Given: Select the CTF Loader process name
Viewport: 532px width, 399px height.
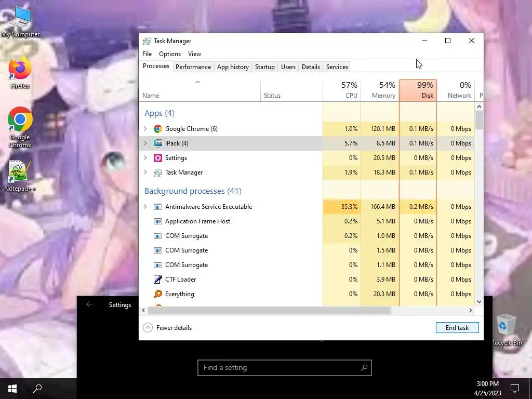Looking at the screenshot, I should pos(181,279).
